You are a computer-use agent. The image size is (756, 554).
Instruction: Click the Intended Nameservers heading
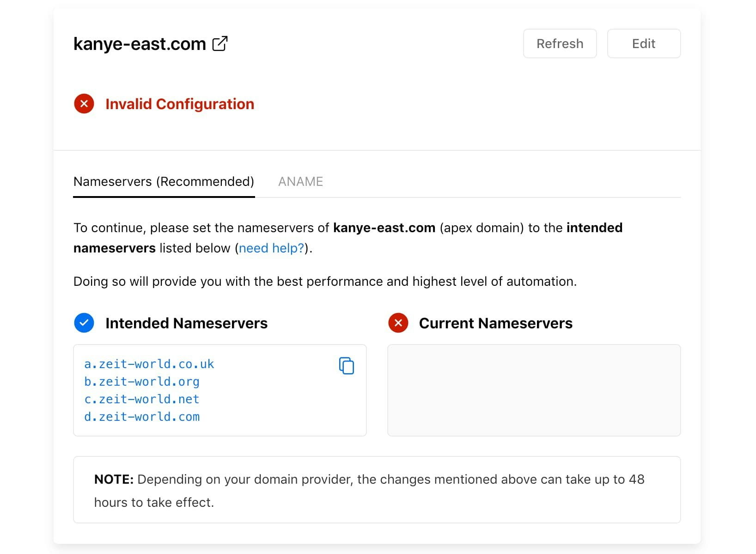186,323
